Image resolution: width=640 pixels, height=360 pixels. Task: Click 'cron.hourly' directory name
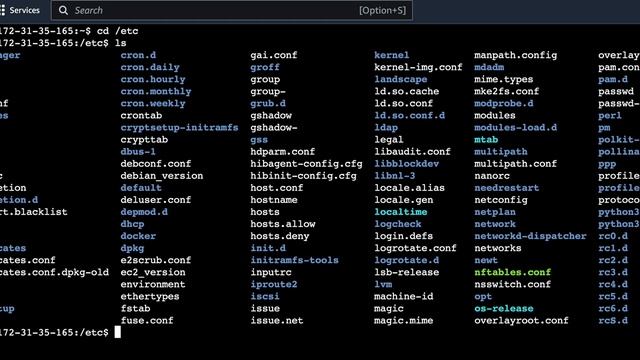153,79
